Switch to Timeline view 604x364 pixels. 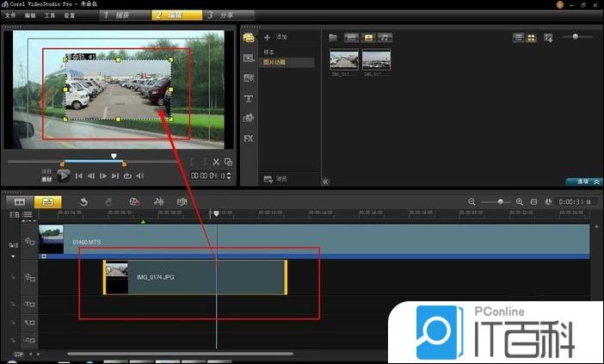coord(48,201)
